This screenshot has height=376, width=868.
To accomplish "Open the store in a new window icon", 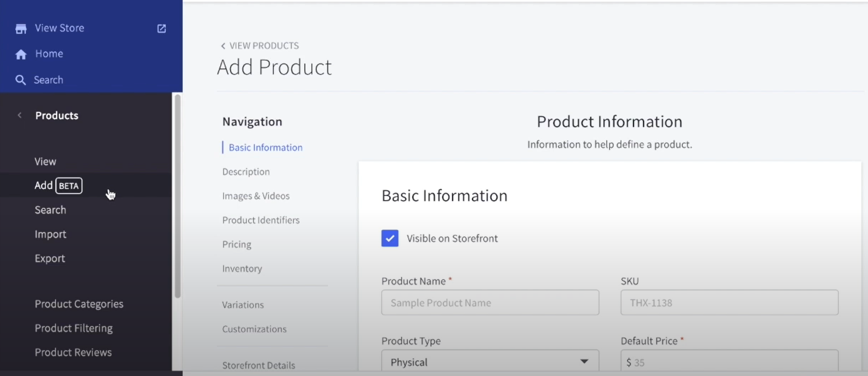I will click(x=161, y=28).
